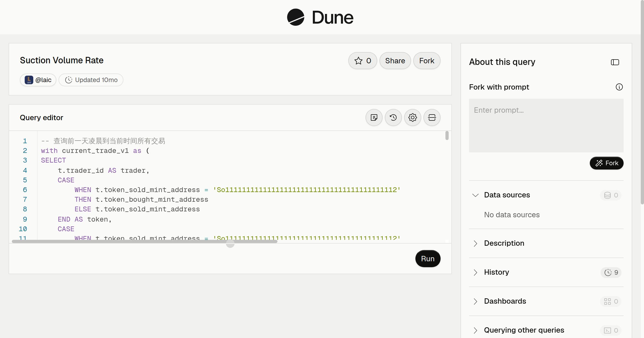Click 'No data sources' text
The width and height of the screenshot is (644, 338).
coord(512,215)
